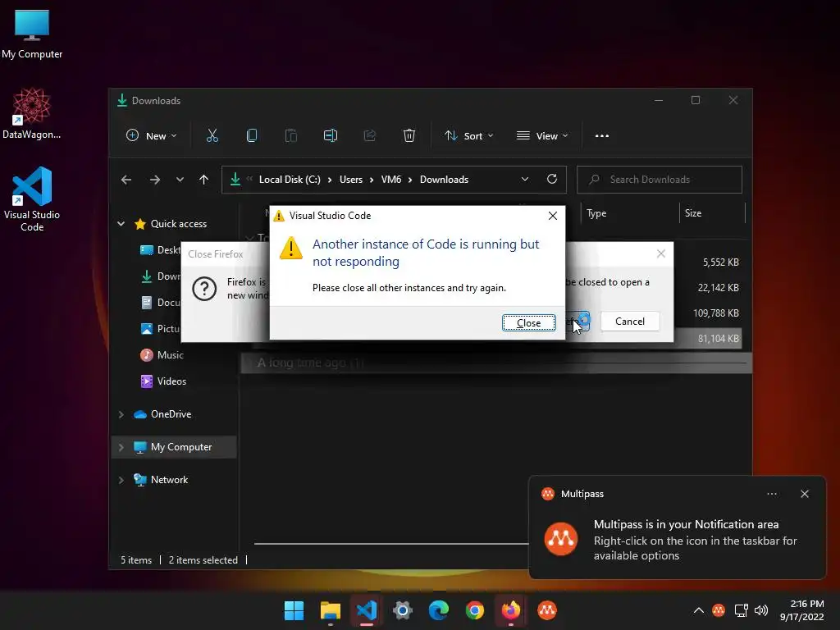The height and width of the screenshot is (630, 840).
Task: Launch Microsoft Edge from the taskbar
Action: (x=439, y=610)
